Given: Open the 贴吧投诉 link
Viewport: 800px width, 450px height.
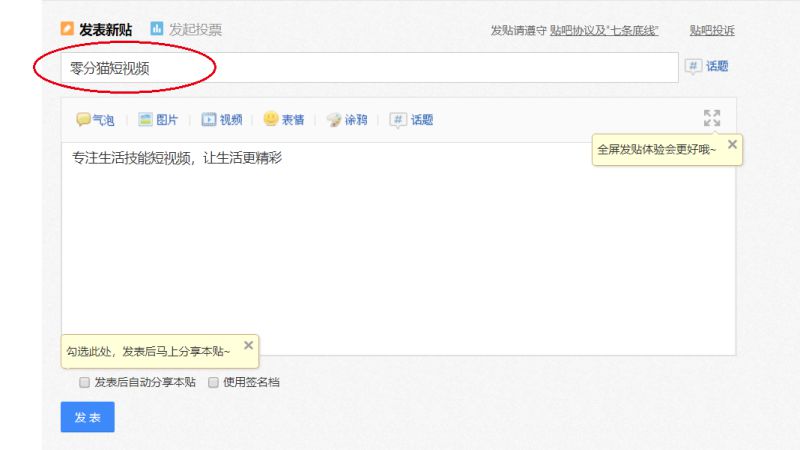Looking at the screenshot, I should pos(712,31).
